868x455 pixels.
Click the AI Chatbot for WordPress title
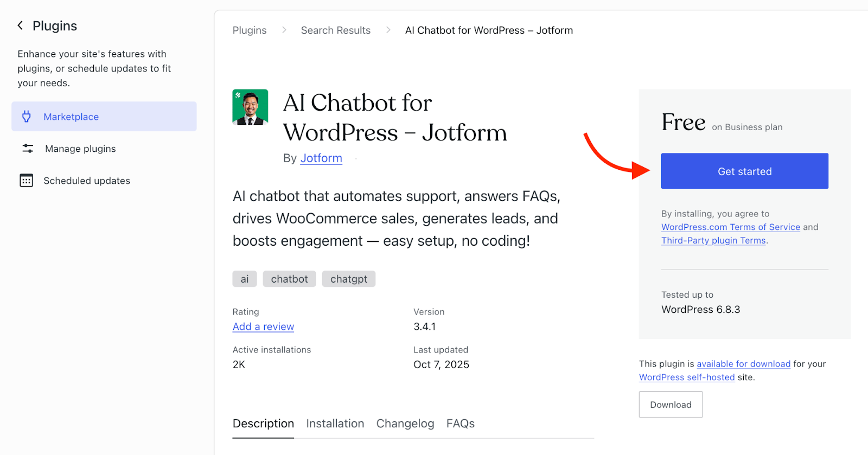pos(395,118)
